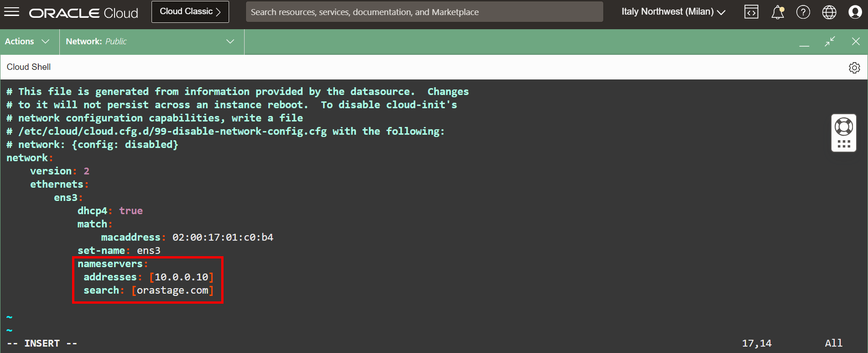Click the nameservers addresses line in editor
This screenshot has height=353, width=868.
point(149,277)
